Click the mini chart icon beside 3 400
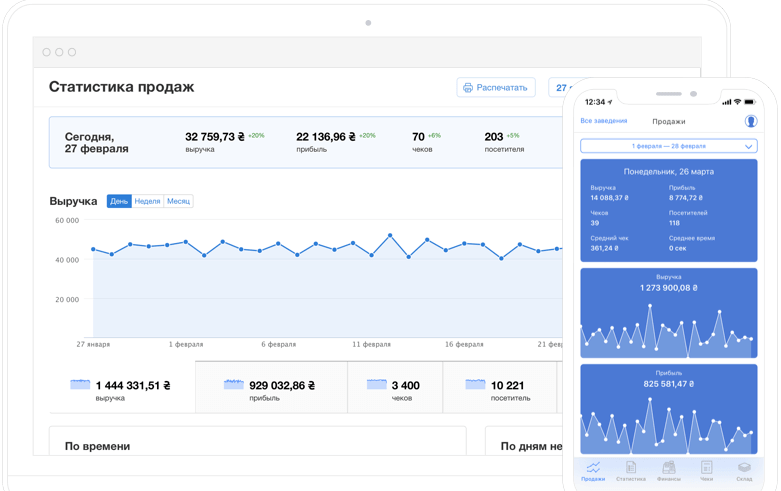 pyautogui.click(x=377, y=384)
